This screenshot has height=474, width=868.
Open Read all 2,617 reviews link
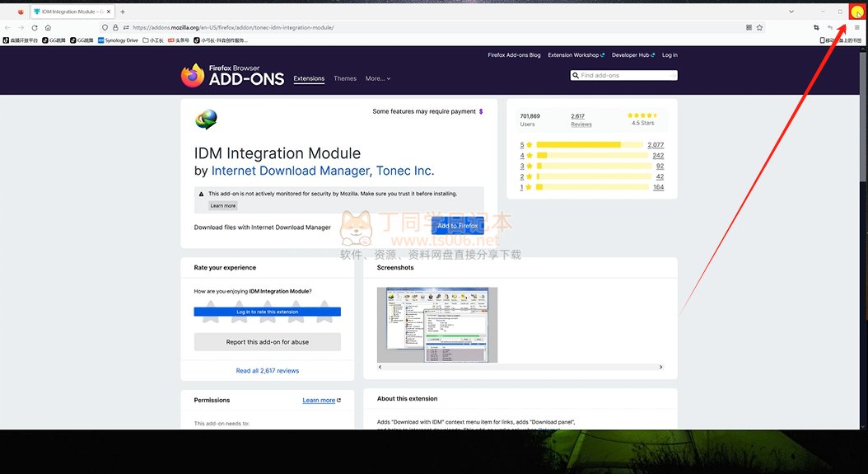268,371
